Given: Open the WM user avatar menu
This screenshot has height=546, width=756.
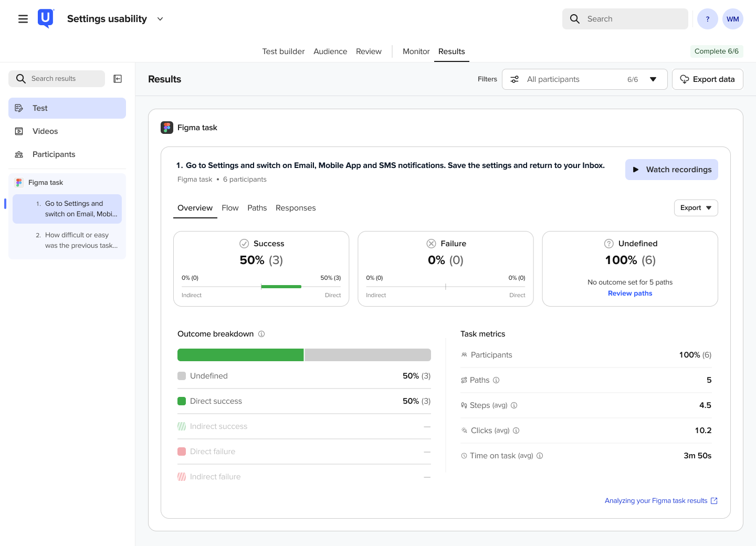Looking at the screenshot, I should point(733,19).
